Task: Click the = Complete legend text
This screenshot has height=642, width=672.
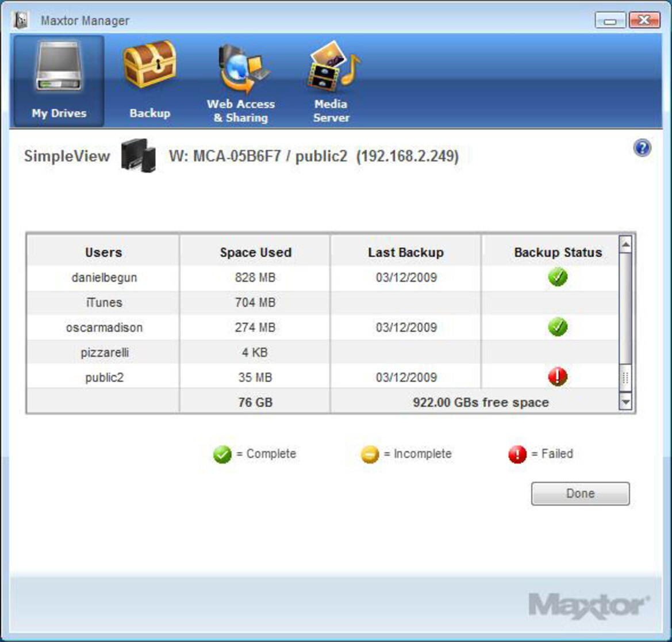Action: pos(266,454)
